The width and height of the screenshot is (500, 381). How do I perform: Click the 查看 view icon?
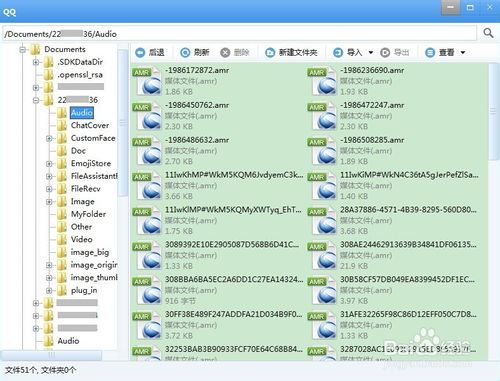coord(430,52)
